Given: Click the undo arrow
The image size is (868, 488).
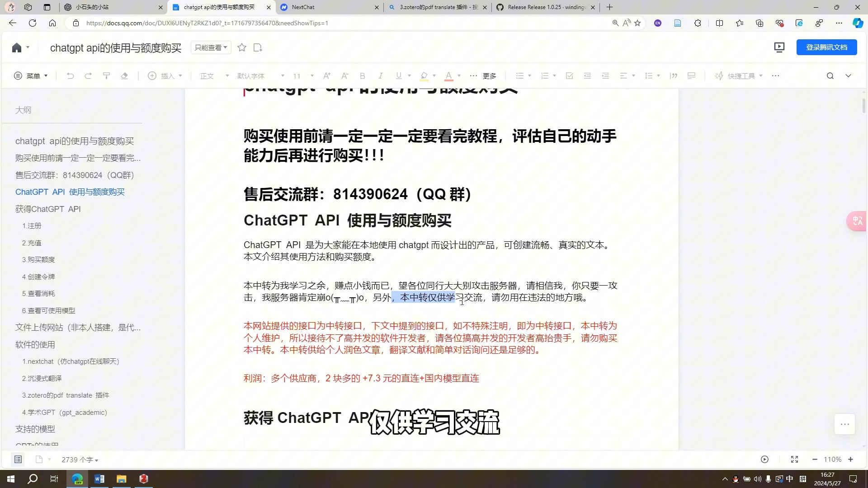Looking at the screenshot, I should click(70, 76).
